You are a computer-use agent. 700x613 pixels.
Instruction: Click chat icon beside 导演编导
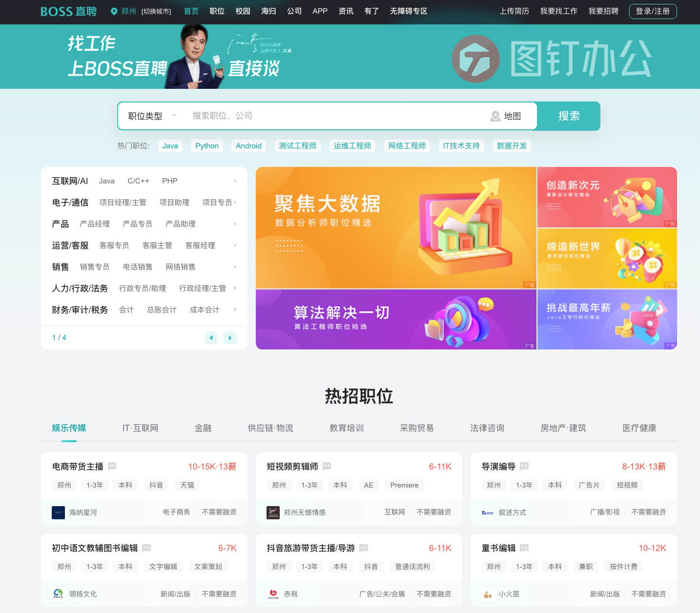(524, 466)
